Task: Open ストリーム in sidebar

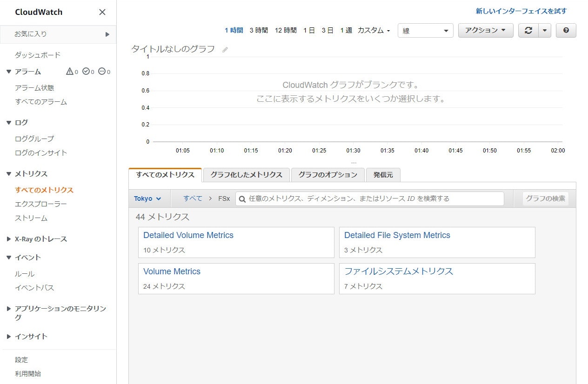Action: [31, 218]
